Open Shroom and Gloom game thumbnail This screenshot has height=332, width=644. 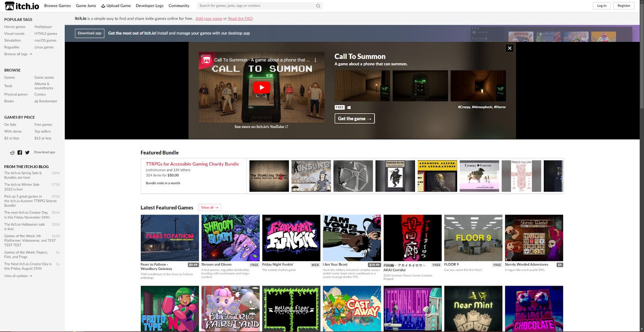tap(231, 238)
